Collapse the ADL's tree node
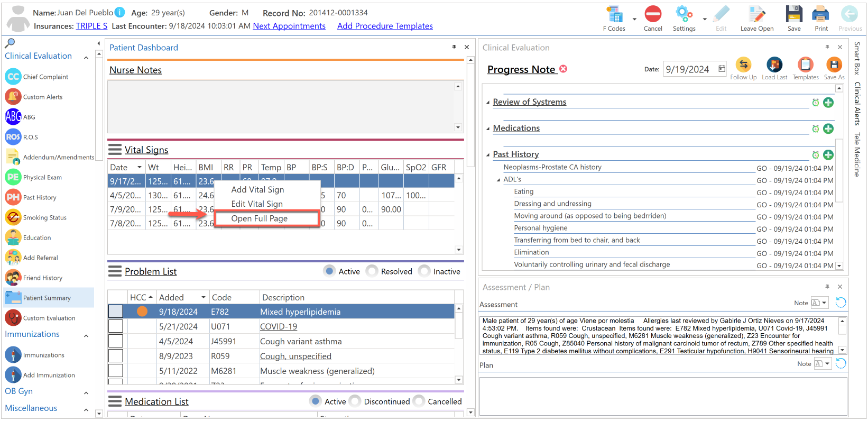Viewport: 868px width, 421px height. pos(498,180)
